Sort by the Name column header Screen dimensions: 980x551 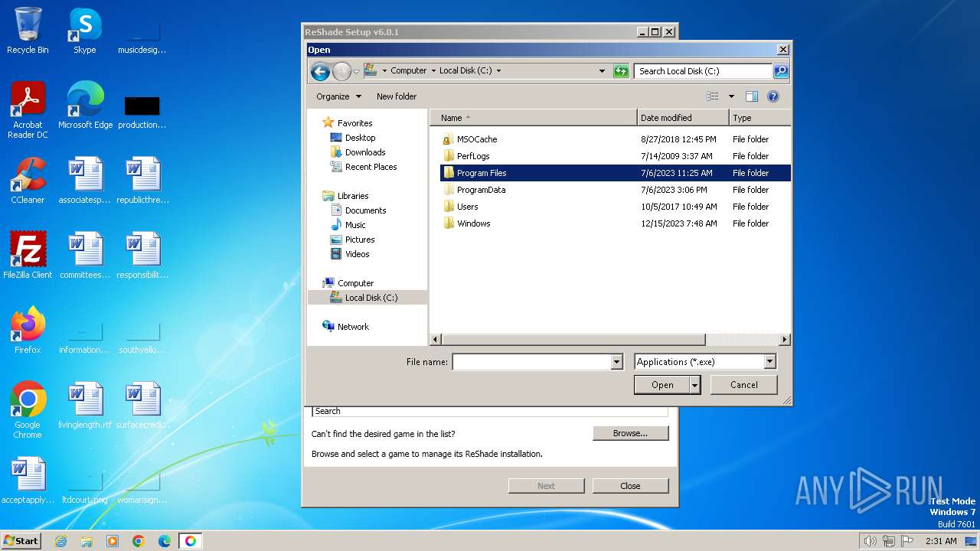tap(534, 118)
